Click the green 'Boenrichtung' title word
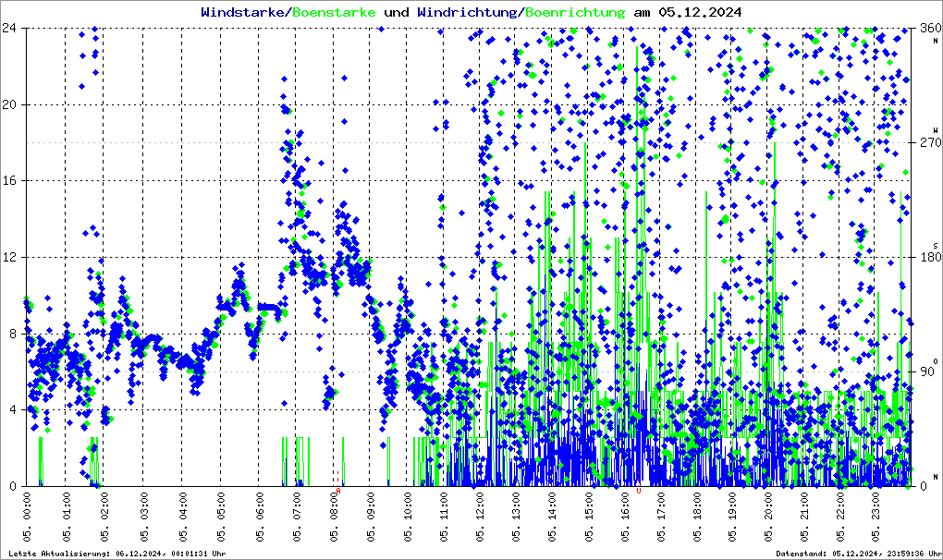Viewport: 943px width, 560px height. pyautogui.click(x=575, y=12)
